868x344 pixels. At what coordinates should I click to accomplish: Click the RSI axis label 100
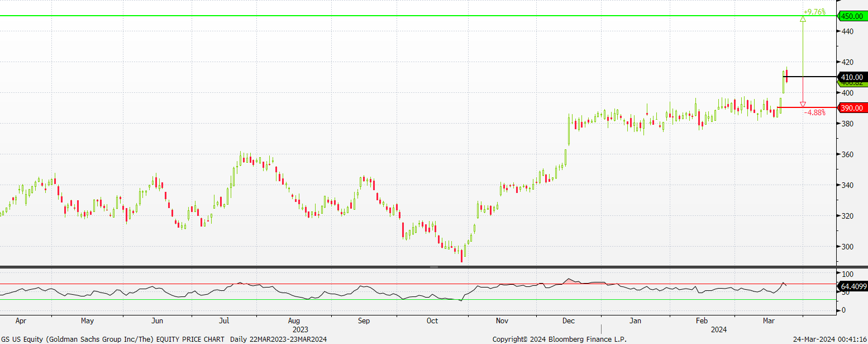click(x=847, y=274)
